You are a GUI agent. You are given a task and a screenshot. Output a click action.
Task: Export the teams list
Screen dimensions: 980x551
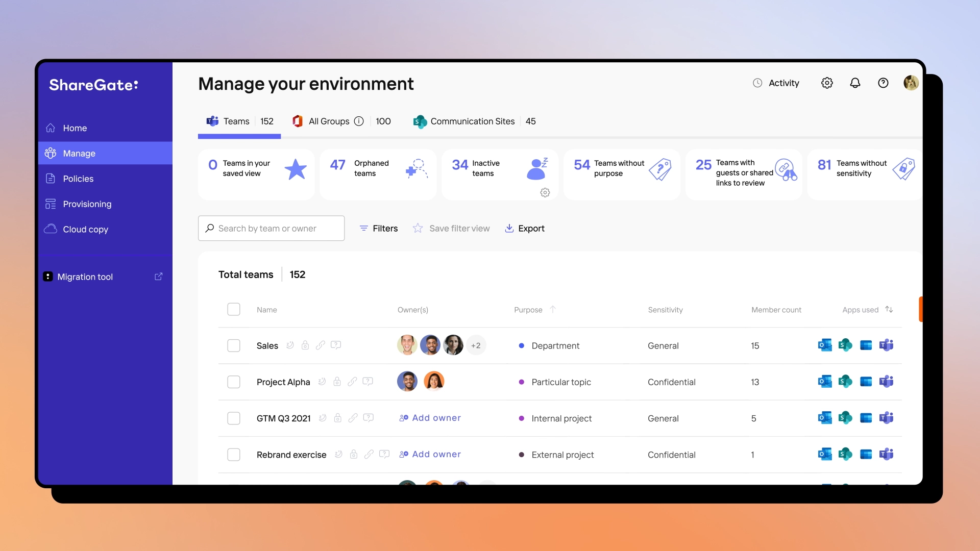[x=524, y=229]
